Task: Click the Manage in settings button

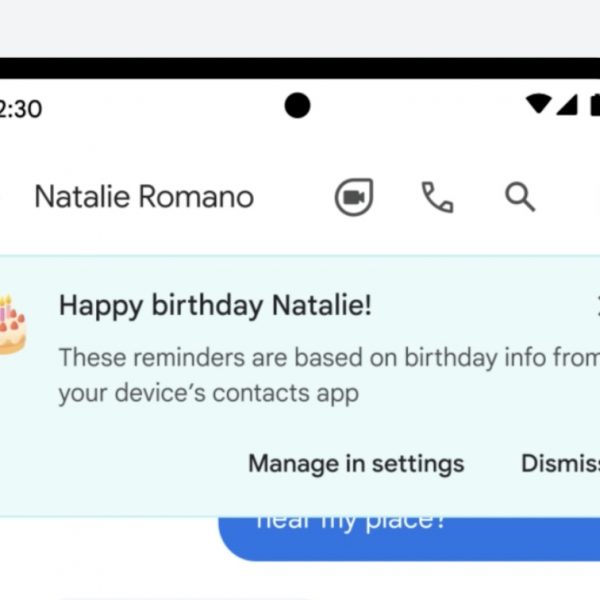Action: 356,464
